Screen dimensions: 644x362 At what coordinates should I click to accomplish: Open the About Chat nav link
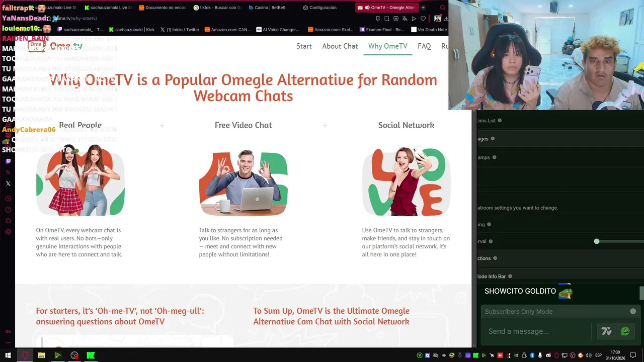pyautogui.click(x=340, y=46)
